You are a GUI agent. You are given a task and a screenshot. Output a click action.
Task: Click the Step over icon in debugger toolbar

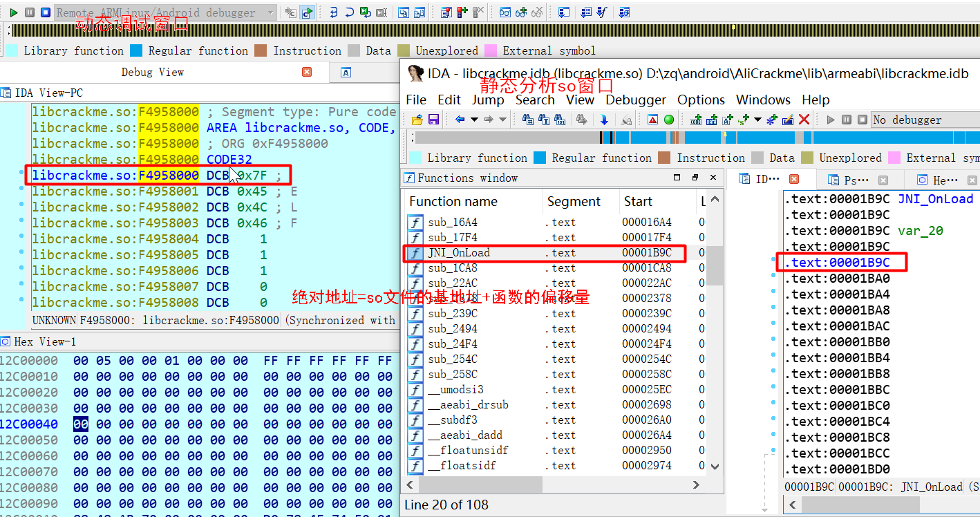[x=350, y=12]
